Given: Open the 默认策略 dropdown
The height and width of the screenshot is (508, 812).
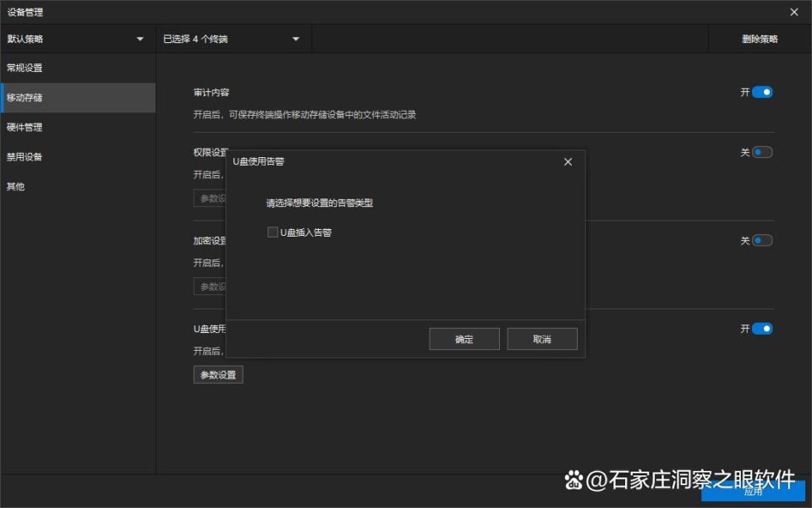Looking at the screenshot, I should [x=78, y=39].
